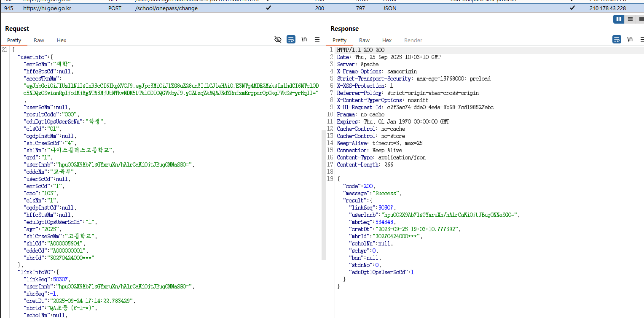The height and width of the screenshot is (318, 644).
Task: Open the Response Hex tab
Action: (x=387, y=40)
